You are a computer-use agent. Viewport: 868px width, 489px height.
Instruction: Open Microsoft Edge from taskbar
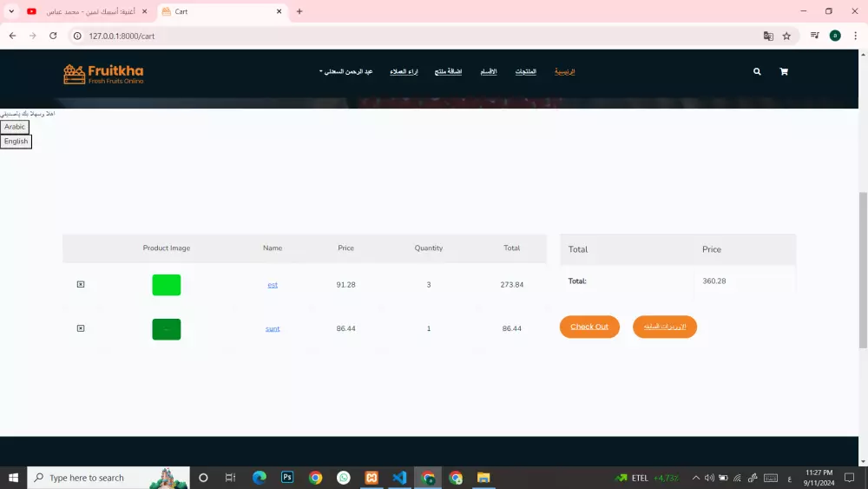(x=259, y=478)
